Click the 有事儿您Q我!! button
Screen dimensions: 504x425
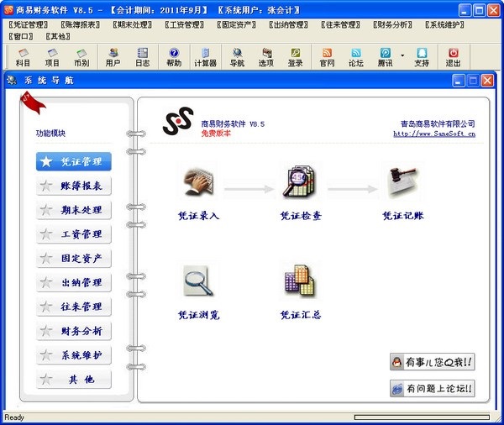click(433, 362)
